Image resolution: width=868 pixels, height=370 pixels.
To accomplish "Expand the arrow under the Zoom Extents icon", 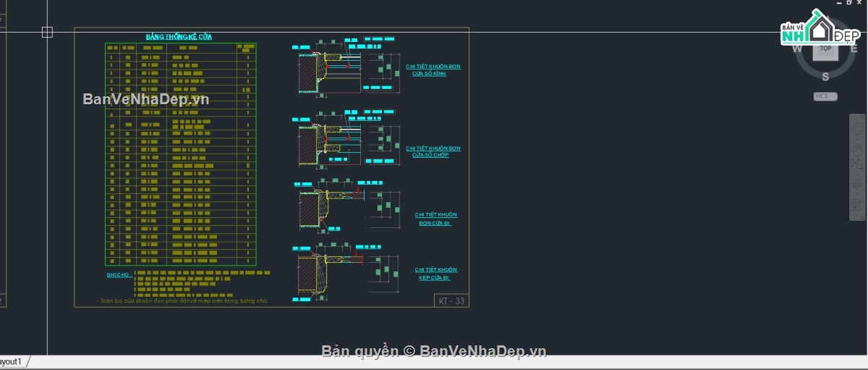I will (857, 175).
